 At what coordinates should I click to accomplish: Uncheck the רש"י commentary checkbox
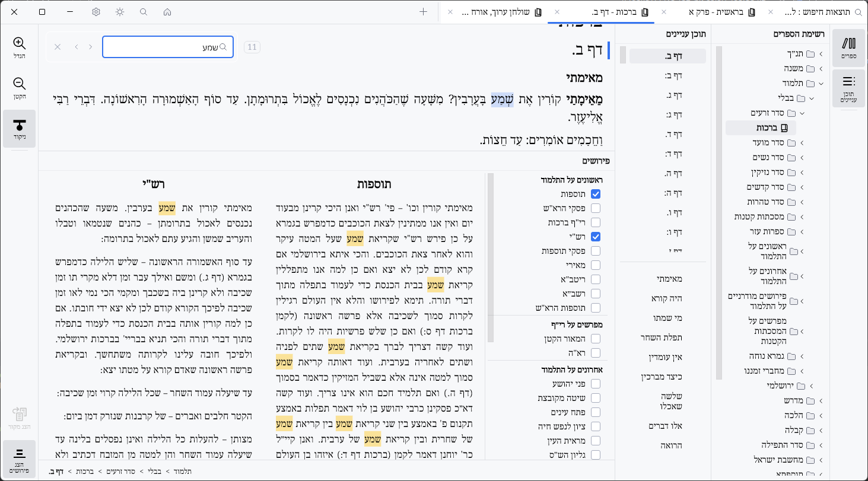[x=596, y=237]
